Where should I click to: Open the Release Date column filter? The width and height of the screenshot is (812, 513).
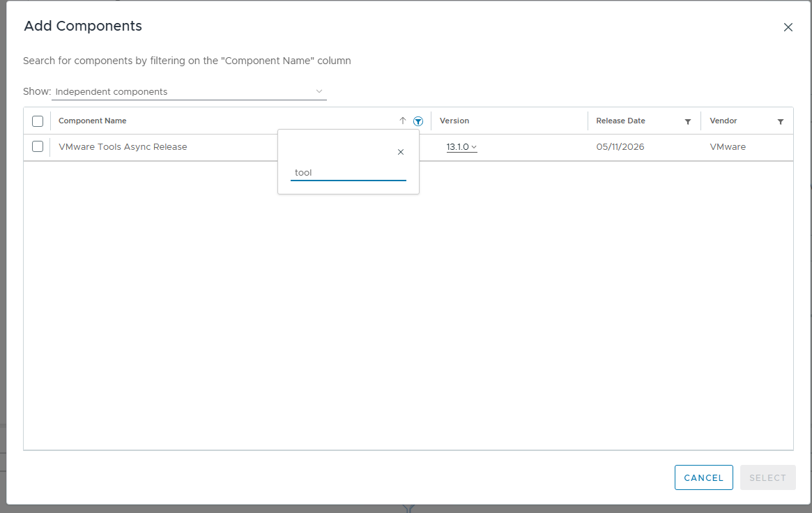click(x=688, y=122)
